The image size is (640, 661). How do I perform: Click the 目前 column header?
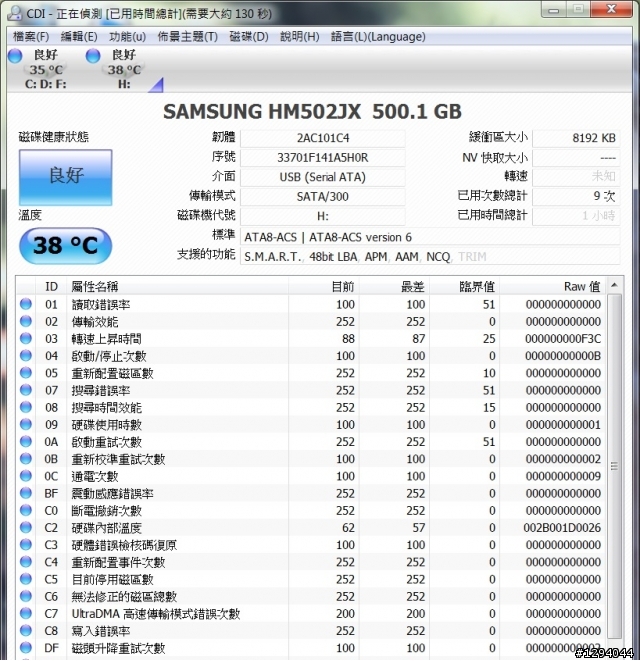pos(324,287)
